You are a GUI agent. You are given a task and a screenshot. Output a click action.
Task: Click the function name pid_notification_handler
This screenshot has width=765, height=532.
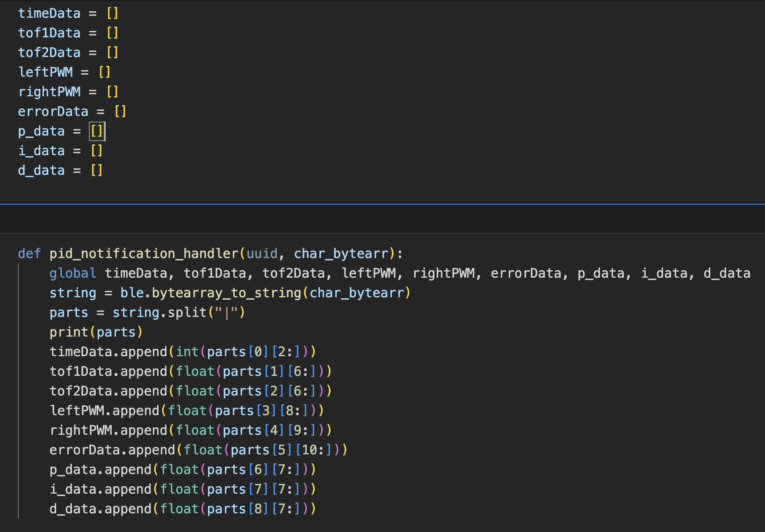click(144, 253)
